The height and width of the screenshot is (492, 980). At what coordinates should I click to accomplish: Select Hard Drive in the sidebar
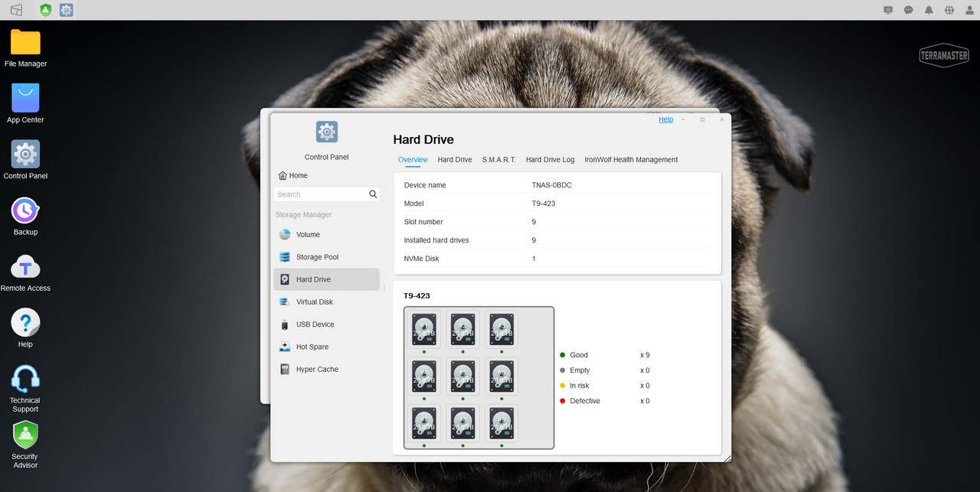point(327,279)
